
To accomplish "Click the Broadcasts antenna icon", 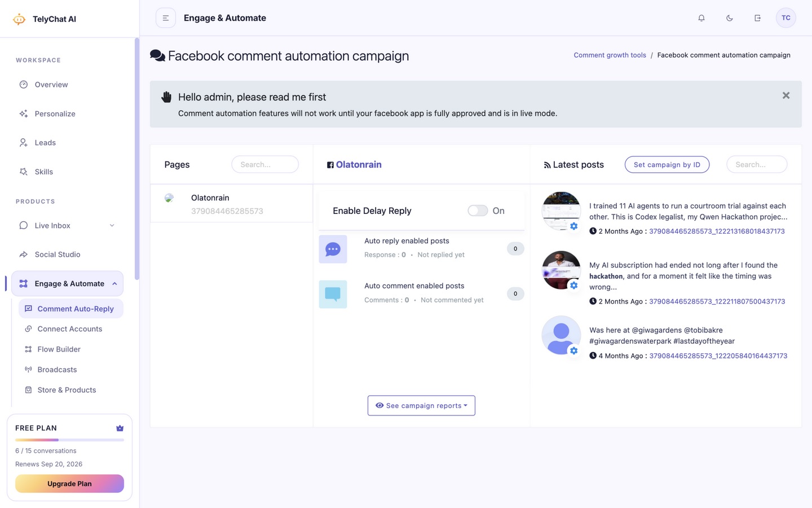I will point(28,370).
